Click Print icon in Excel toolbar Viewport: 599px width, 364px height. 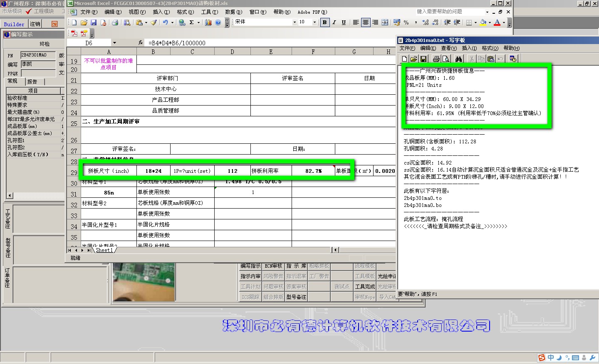(115, 22)
